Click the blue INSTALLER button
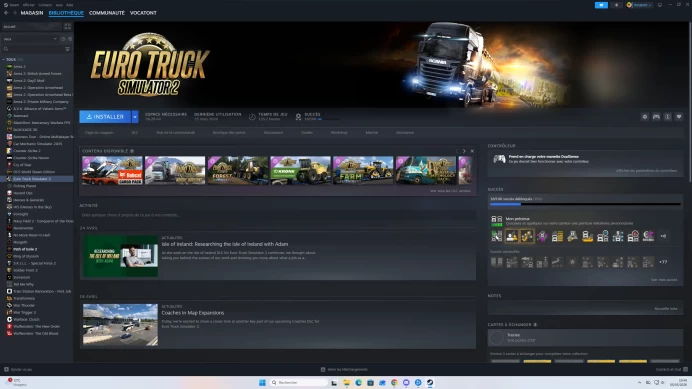Screen dimensions: 692x389 pos(105,117)
